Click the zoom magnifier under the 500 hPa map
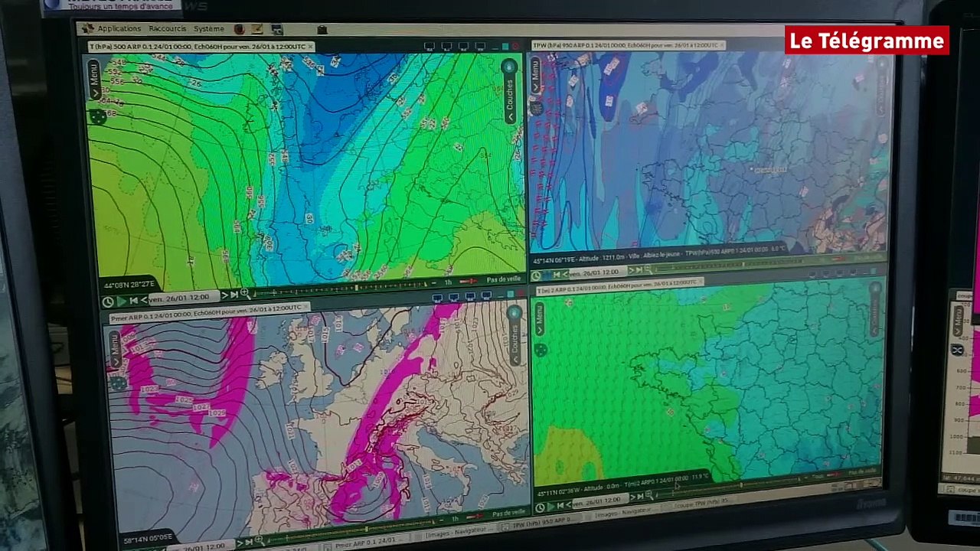This screenshot has width=980, height=551. (245, 294)
